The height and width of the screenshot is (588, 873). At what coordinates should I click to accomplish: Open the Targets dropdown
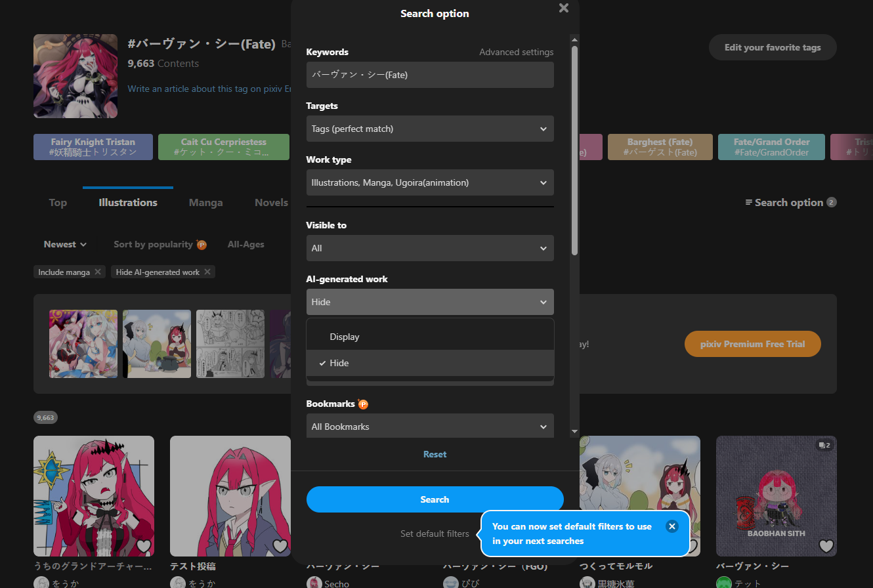coord(430,129)
